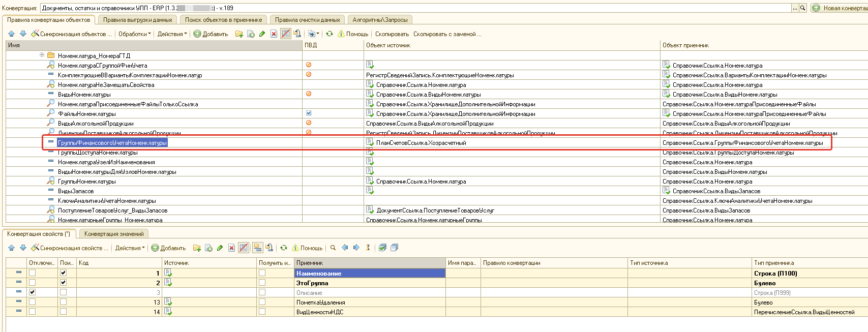The height and width of the screenshot is (332, 868).
Task: Open the Обработки dropdown menu
Action: [x=134, y=34]
